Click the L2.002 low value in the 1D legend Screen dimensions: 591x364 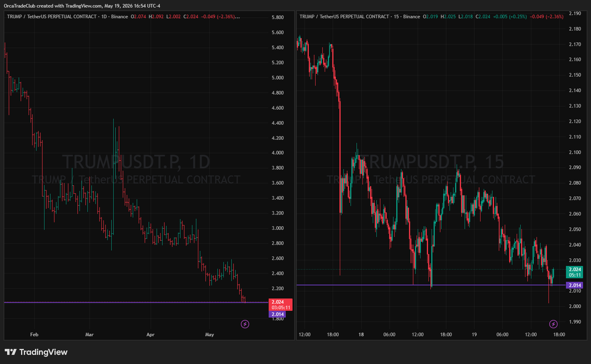pos(174,16)
